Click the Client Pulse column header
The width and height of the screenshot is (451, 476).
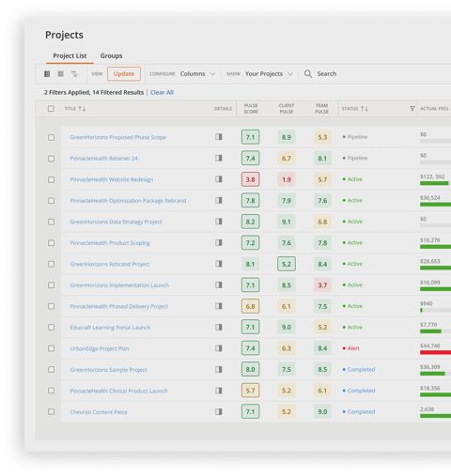[287, 109]
